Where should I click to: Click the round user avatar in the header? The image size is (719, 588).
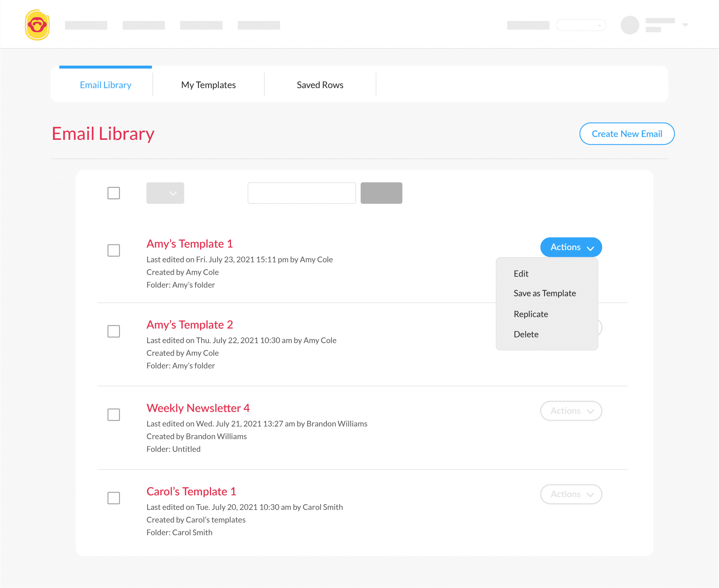pos(630,25)
